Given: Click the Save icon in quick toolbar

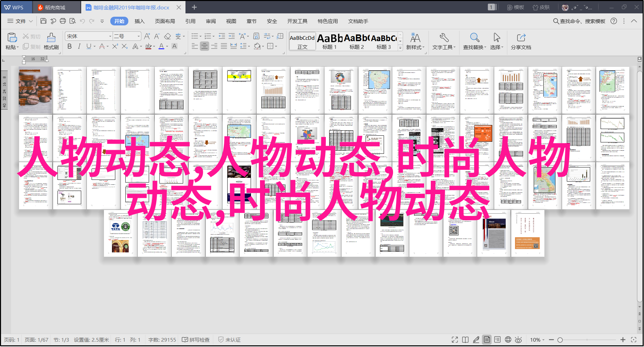Looking at the screenshot, I should tap(43, 21).
